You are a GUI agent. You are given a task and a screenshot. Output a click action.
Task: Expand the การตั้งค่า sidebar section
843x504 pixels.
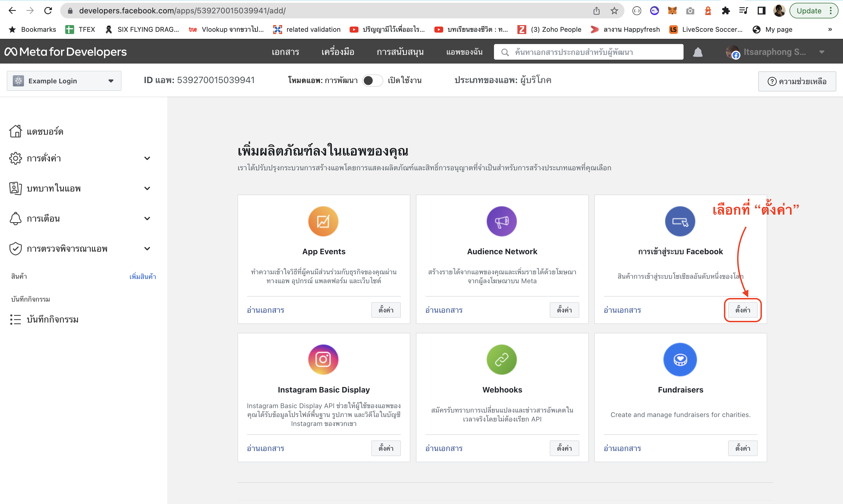pyautogui.click(x=147, y=158)
